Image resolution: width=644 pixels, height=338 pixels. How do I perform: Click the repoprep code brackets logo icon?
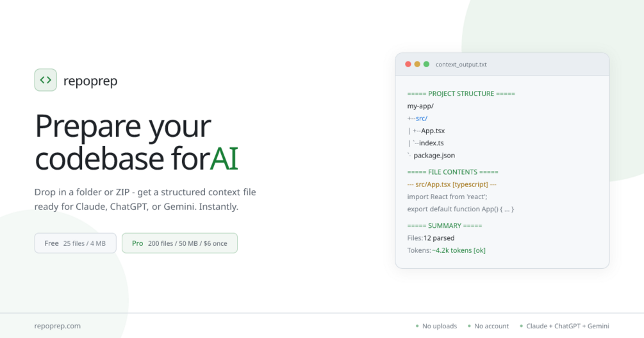45,80
